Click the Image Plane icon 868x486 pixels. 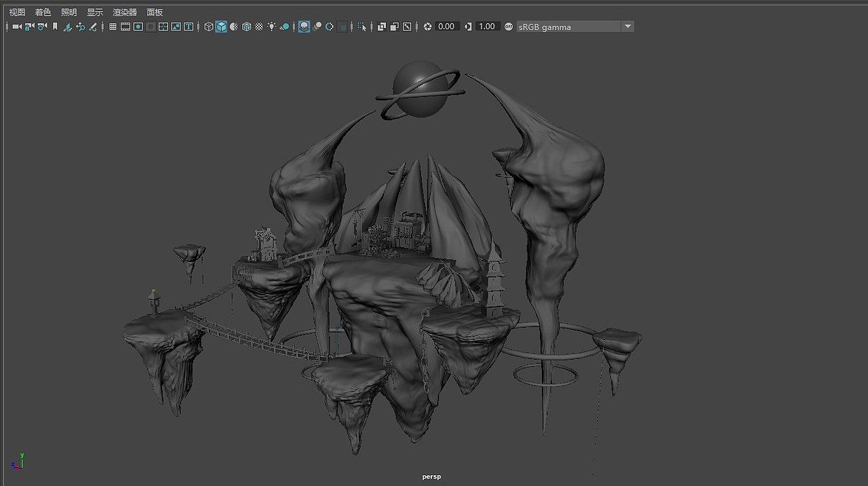click(68, 26)
